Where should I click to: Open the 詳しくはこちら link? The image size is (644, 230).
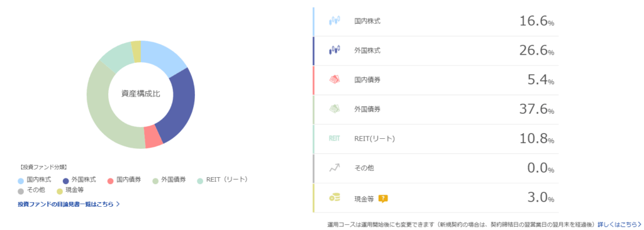click(620, 224)
